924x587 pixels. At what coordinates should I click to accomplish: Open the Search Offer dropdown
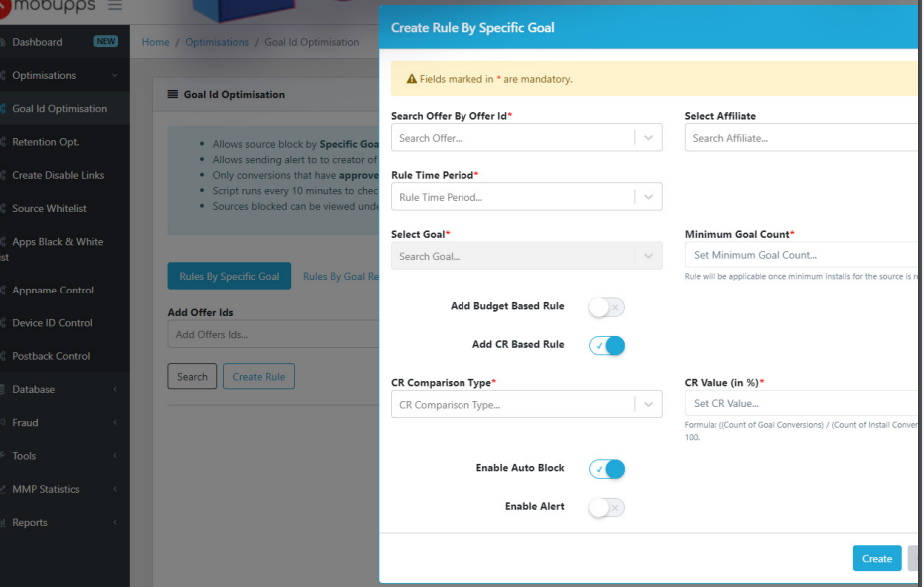tap(526, 137)
